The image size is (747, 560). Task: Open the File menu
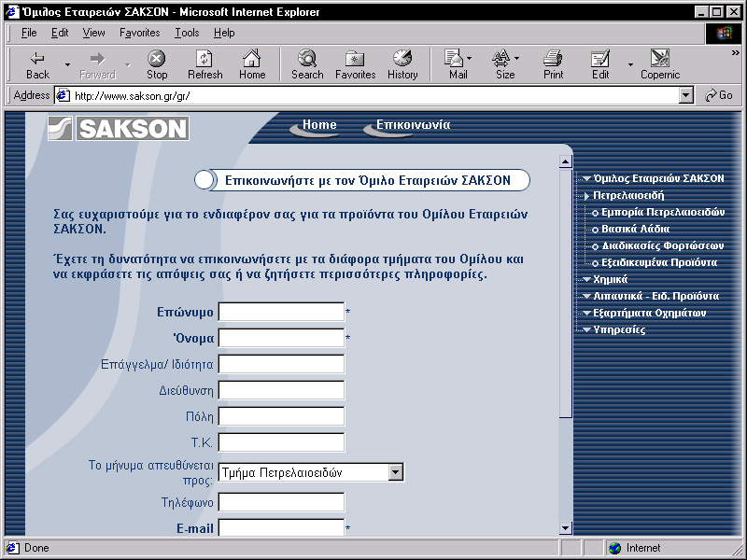tap(29, 33)
